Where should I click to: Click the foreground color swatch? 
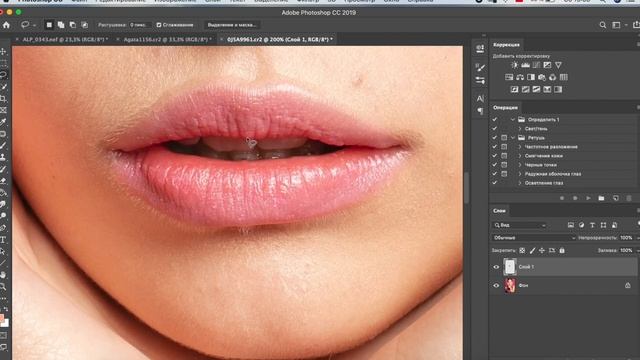click(1, 318)
